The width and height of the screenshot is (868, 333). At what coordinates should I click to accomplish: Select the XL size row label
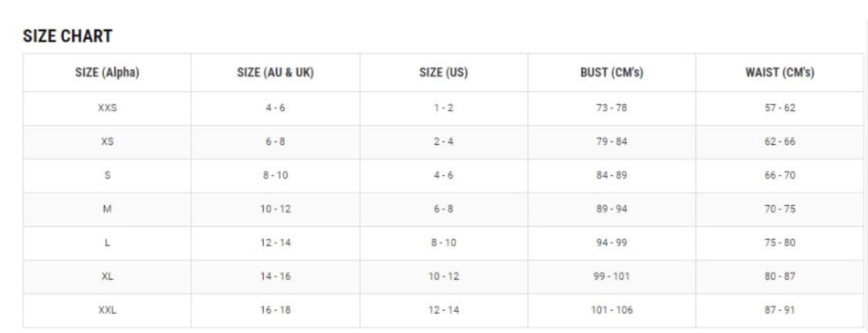(107, 276)
